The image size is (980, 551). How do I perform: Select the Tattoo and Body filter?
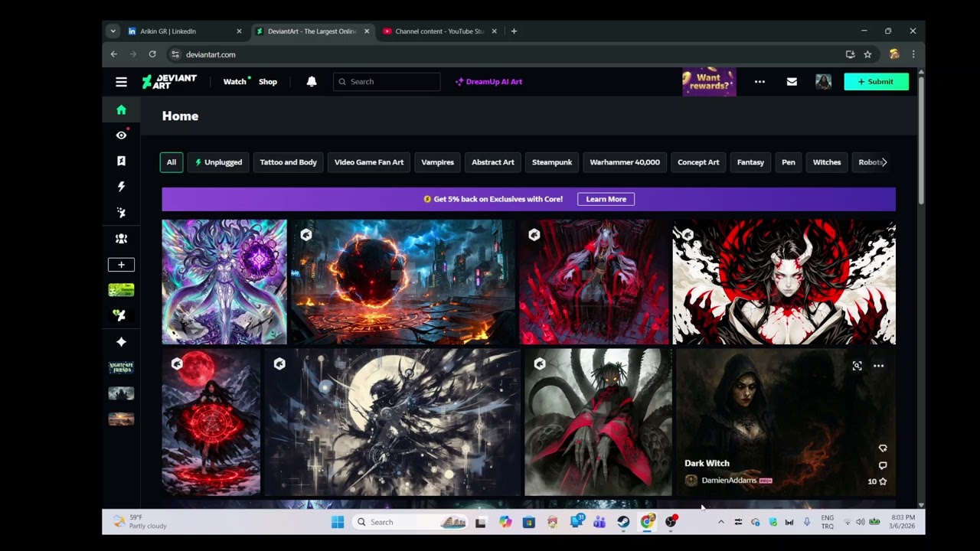(288, 162)
